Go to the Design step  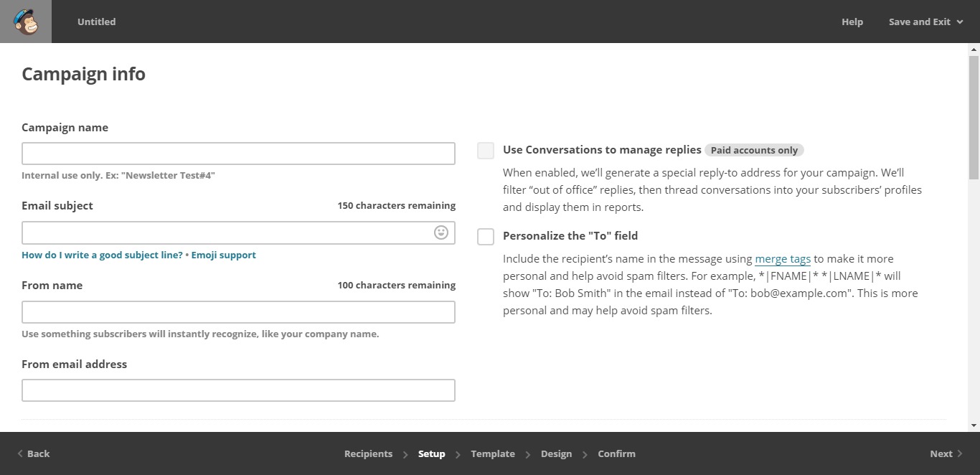tap(557, 453)
